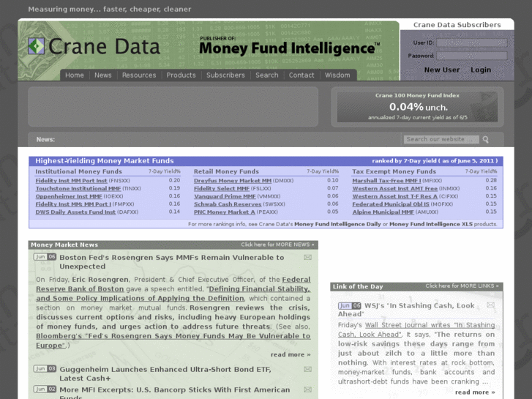Open the Contact menu item

[x=301, y=75]
